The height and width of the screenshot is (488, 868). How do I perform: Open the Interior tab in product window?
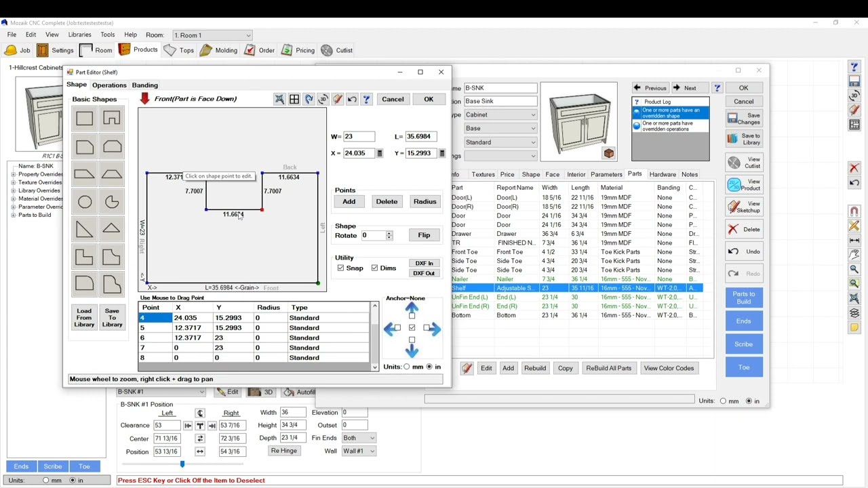[x=576, y=174]
